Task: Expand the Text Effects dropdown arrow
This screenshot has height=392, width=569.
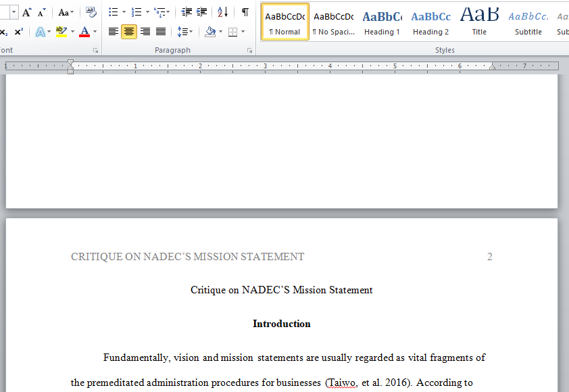Action: coord(49,32)
